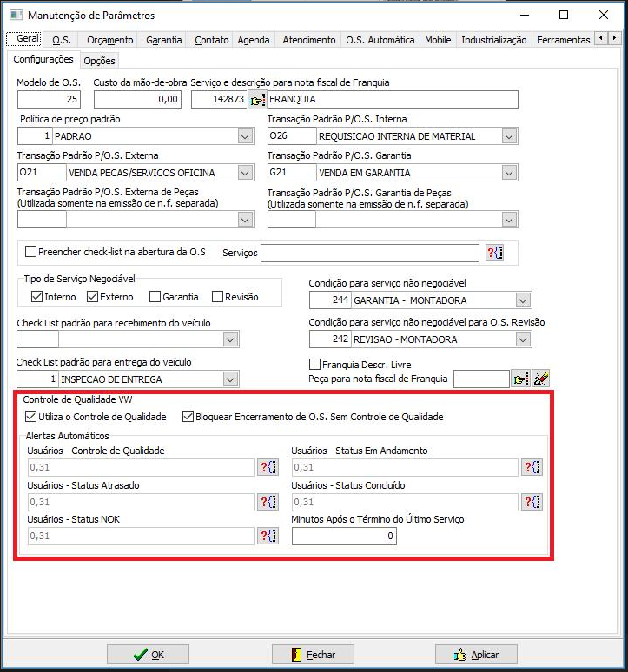Switch to the Opções sub-tab
This screenshot has height=672, width=628.
(99, 61)
